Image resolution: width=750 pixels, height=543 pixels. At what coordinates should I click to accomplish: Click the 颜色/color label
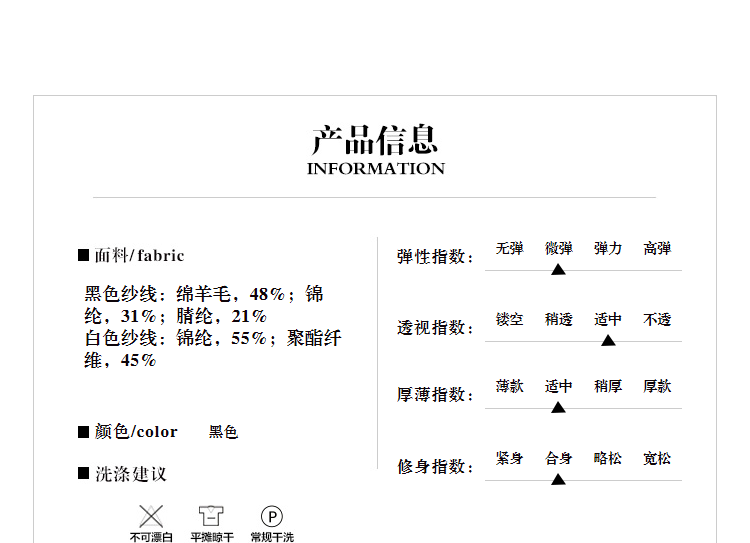pos(136,432)
